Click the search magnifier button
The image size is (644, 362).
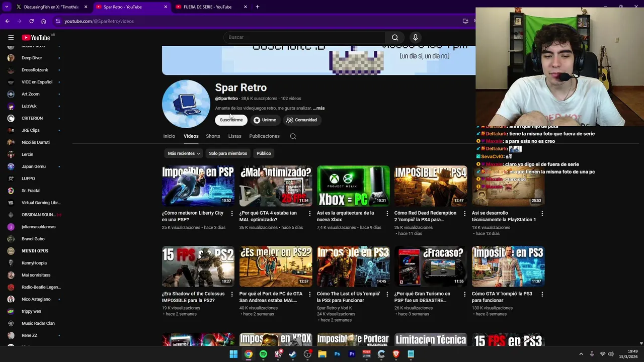pos(395,37)
